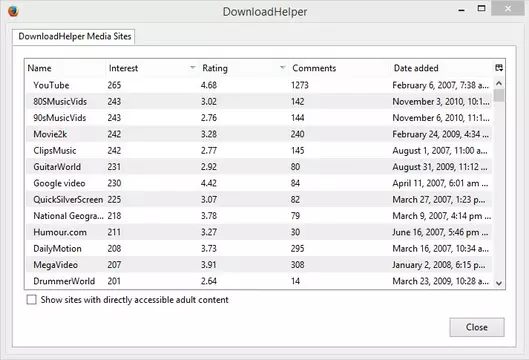Select the DailyMotion row
Viewport: 529px width, 360px height.
click(x=259, y=248)
